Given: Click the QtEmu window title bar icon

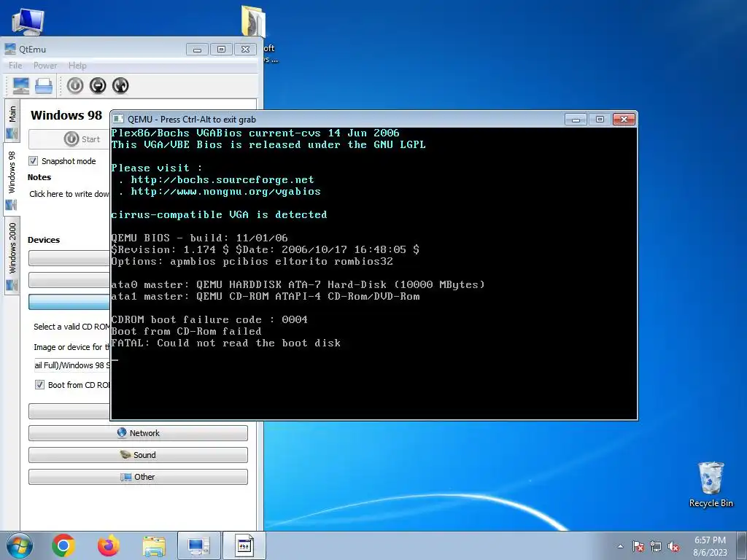Looking at the screenshot, I should pos(10,49).
